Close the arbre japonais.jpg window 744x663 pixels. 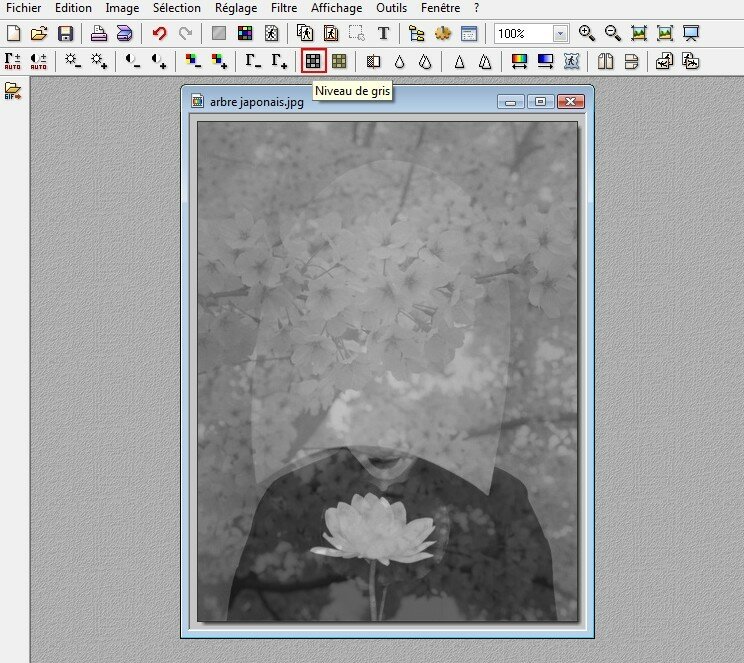coord(570,102)
